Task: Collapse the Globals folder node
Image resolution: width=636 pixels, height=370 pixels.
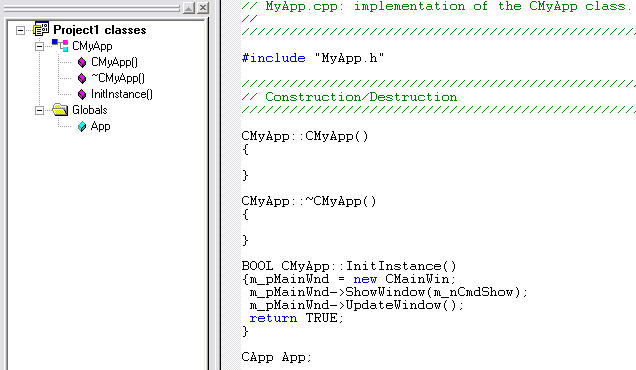Action: pyautogui.click(x=39, y=110)
